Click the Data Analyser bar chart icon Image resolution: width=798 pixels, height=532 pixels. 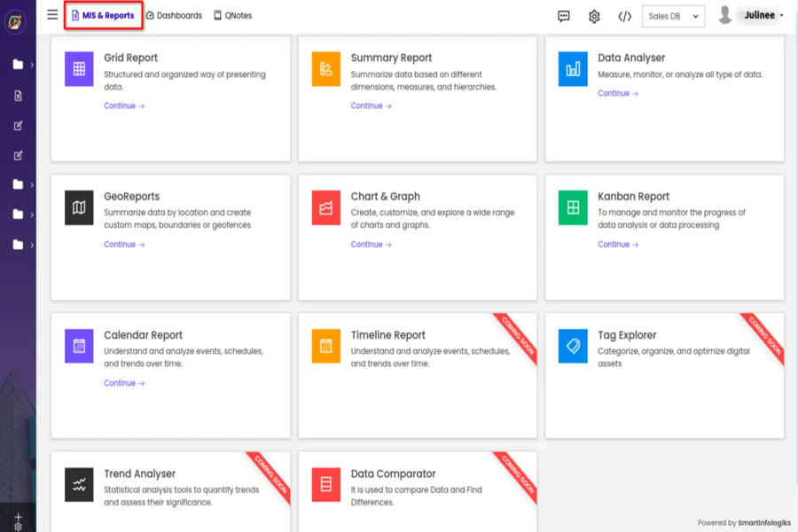pos(573,69)
